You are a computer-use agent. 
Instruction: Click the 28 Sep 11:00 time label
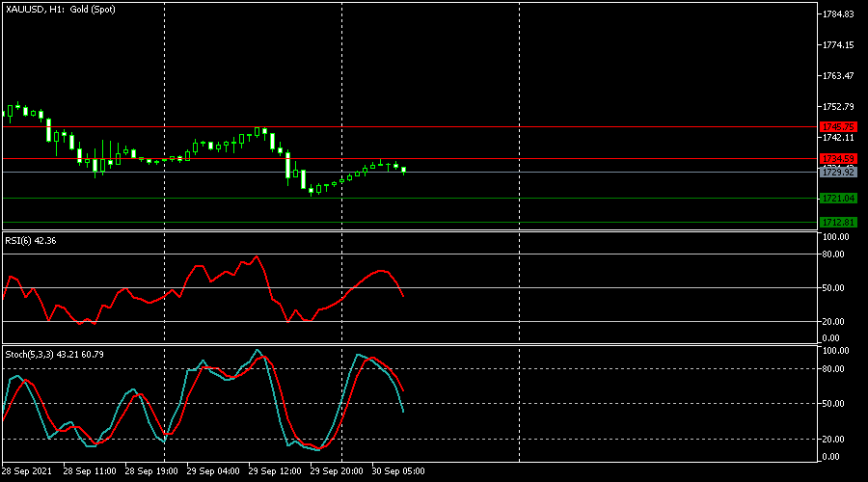(90, 471)
